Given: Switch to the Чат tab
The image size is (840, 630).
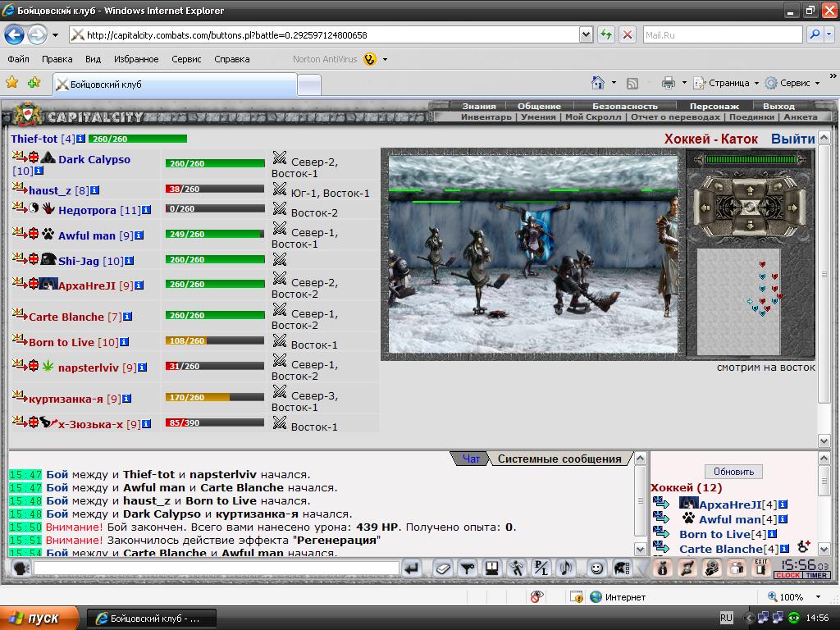Looking at the screenshot, I should (472, 459).
